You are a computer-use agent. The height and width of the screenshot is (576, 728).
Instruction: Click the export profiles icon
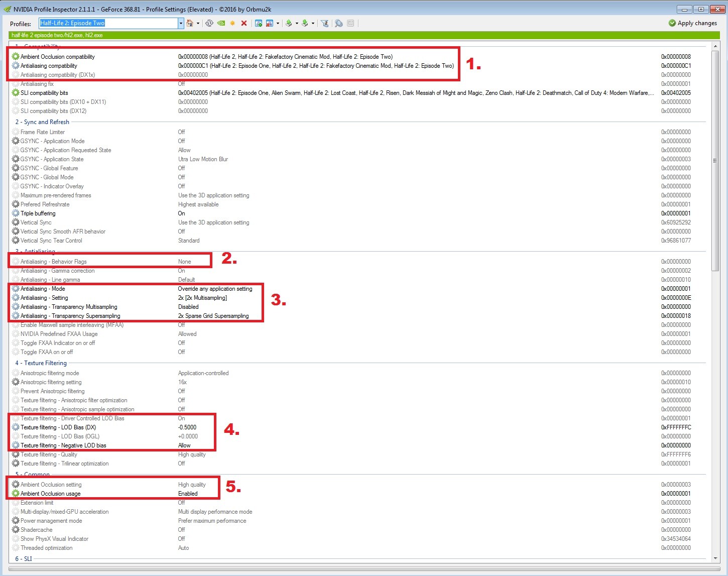tap(289, 23)
